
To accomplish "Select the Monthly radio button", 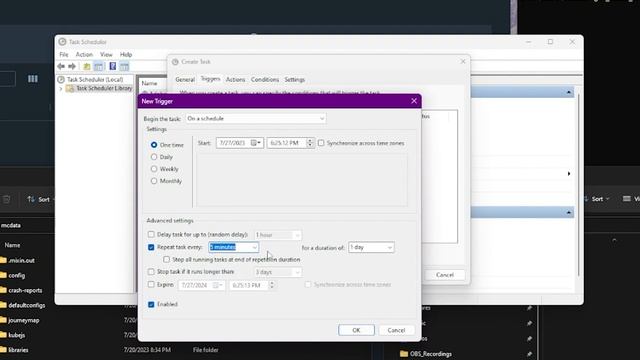I will tap(154, 181).
